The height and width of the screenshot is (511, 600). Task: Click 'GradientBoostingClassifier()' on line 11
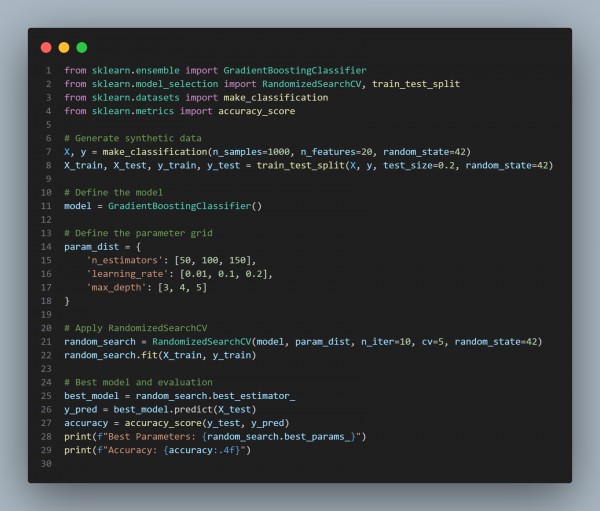pyautogui.click(x=185, y=206)
